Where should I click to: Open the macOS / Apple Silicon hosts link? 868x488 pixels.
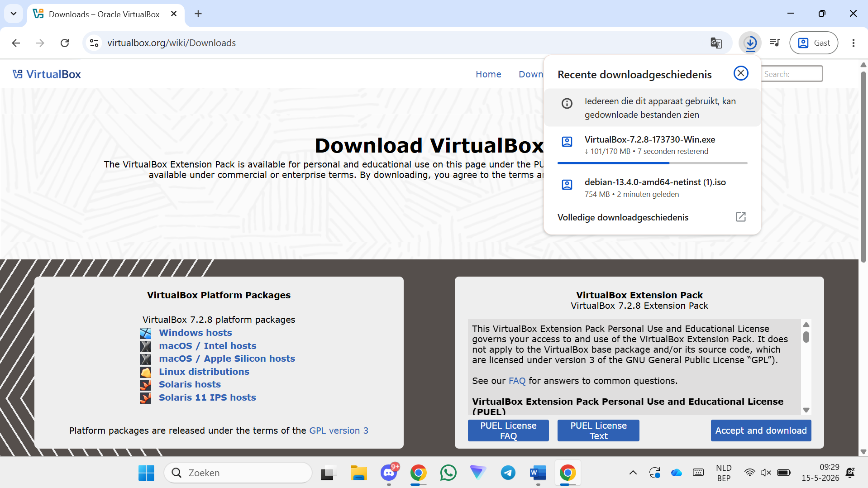tap(227, 359)
